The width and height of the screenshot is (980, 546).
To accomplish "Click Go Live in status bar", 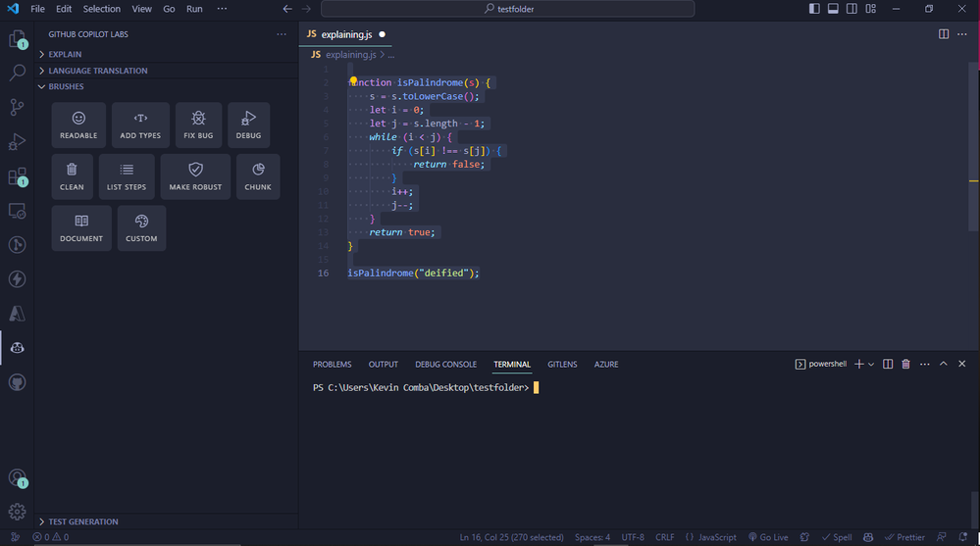I will point(767,537).
